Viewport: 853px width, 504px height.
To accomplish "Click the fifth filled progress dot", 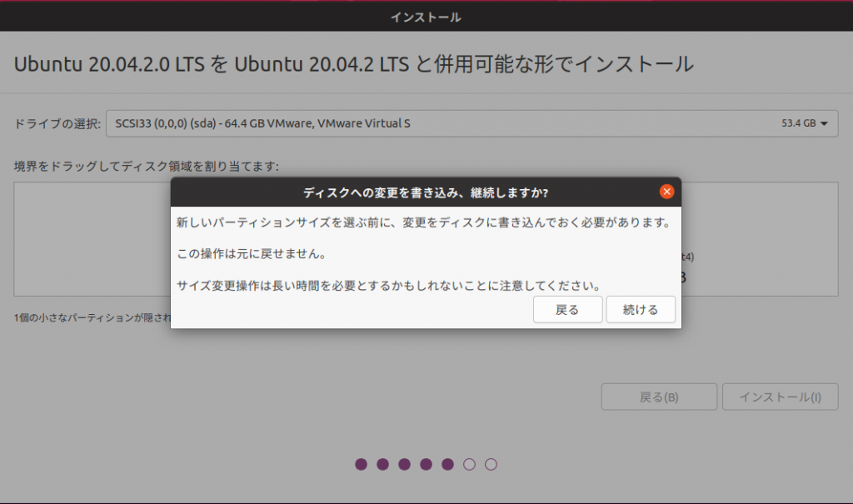I will pyautogui.click(x=448, y=464).
